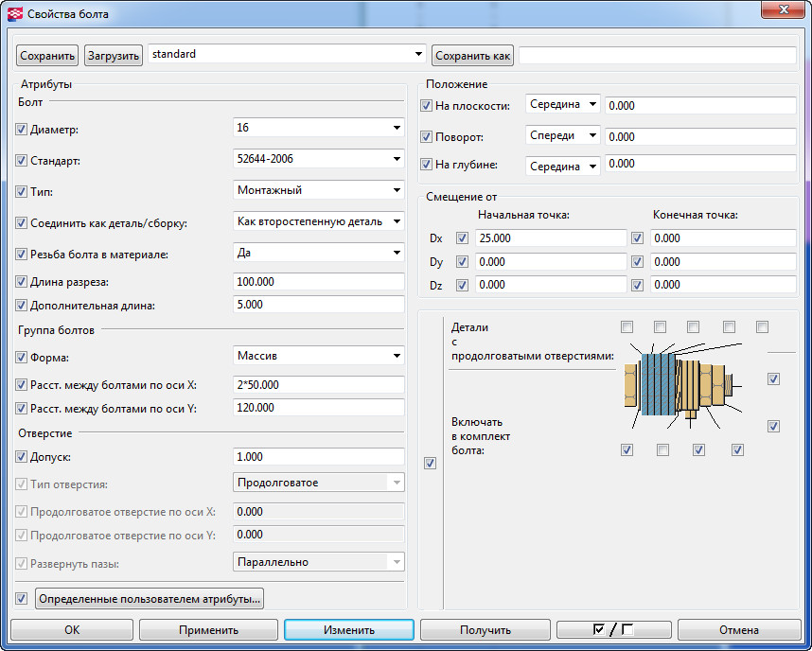The height and width of the screenshot is (651, 812).
Task: Toggle the Длина разреза checkbox
Action: (22, 282)
